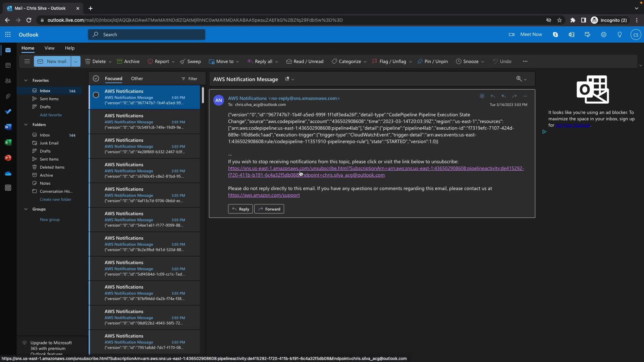Open the aws.amazon.com/support link
644x362 pixels.
pos(264,195)
